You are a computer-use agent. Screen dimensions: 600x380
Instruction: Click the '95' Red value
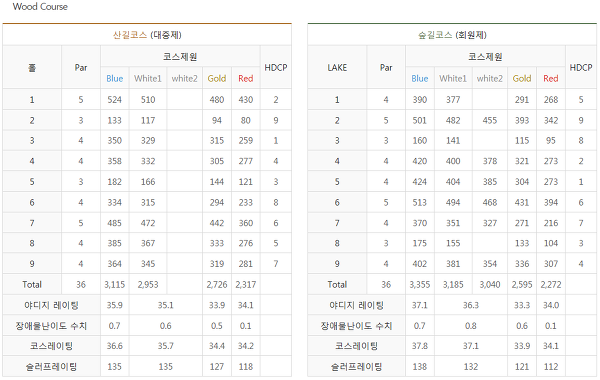[x=551, y=141]
